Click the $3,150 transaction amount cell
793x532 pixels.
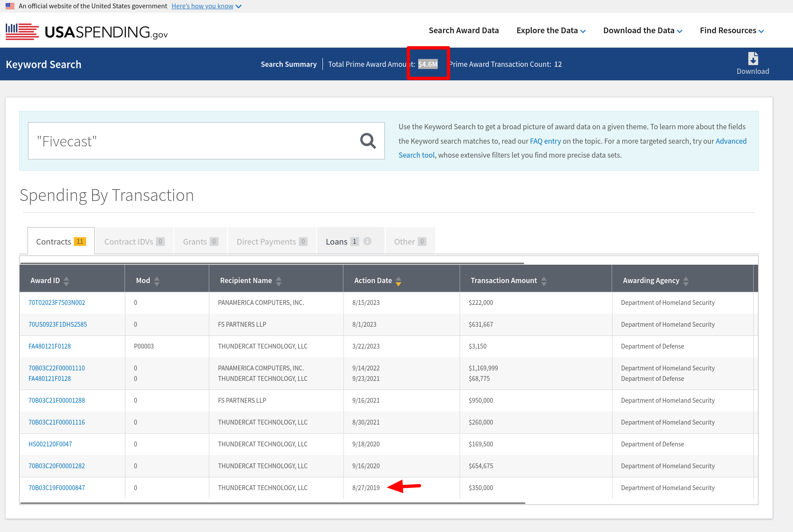click(478, 346)
